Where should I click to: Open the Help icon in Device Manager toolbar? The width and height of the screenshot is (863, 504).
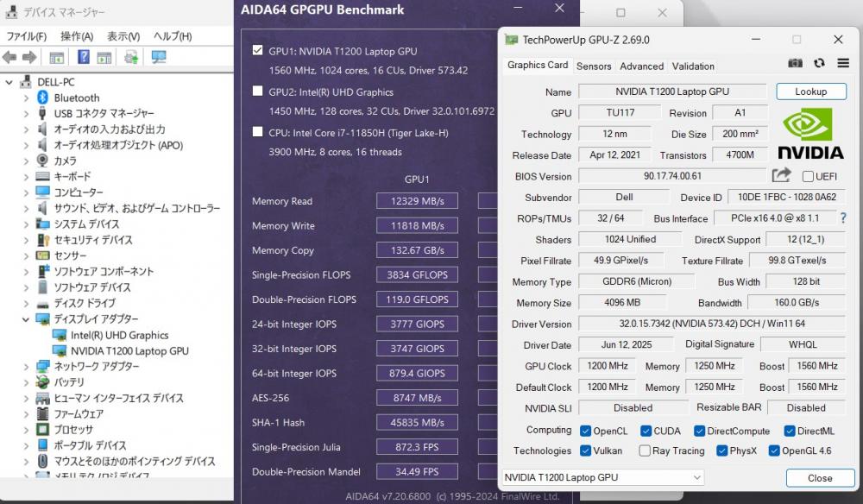coord(83,57)
